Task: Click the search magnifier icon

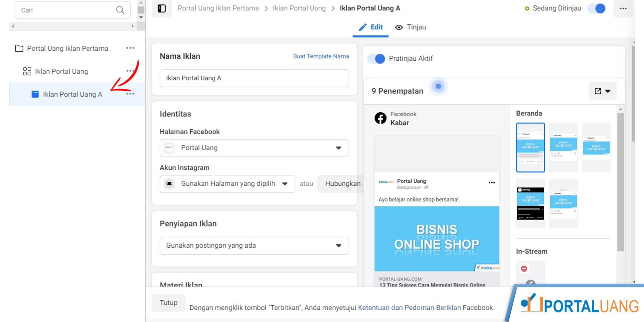Action: (x=120, y=10)
